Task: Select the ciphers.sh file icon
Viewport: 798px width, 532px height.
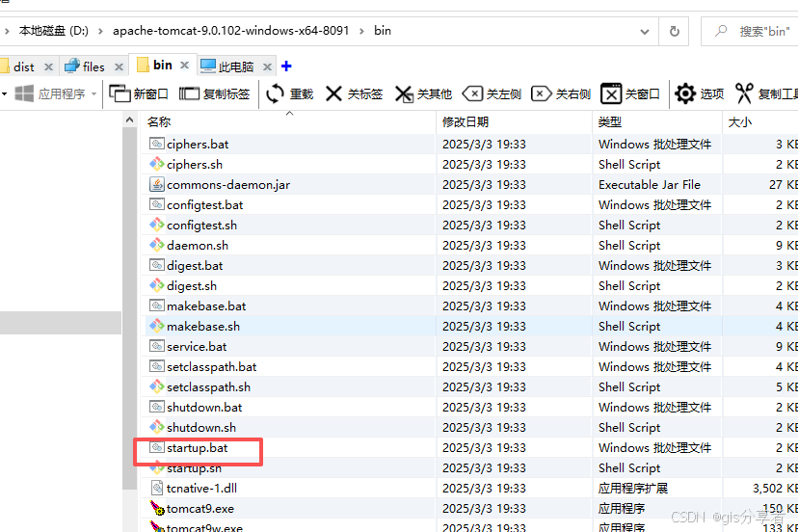Action: point(157,164)
